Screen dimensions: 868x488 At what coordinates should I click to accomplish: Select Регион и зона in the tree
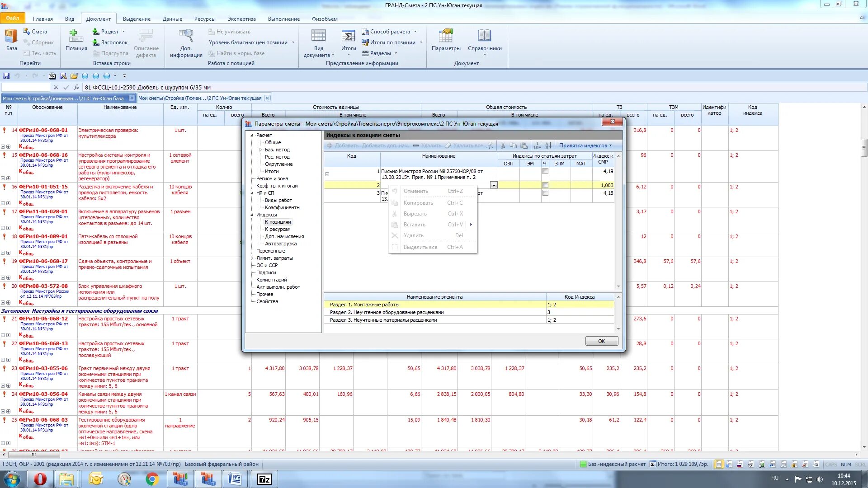tap(272, 178)
